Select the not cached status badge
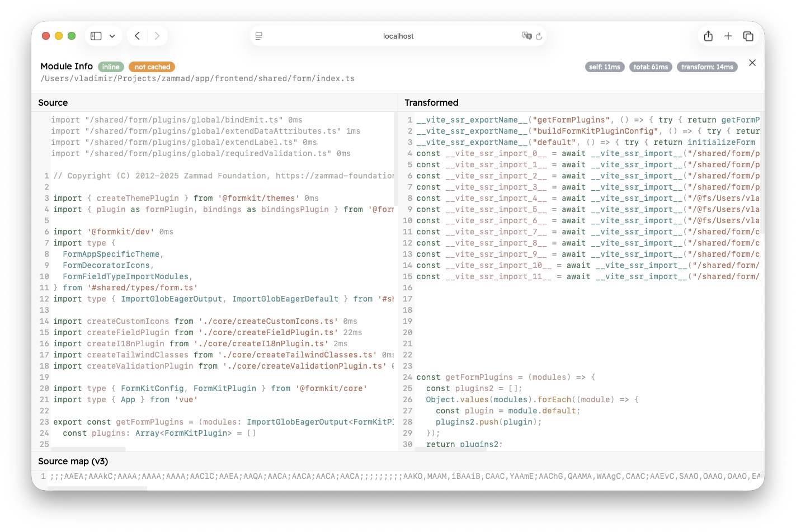Image resolution: width=796 pixels, height=532 pixels. [152, 67]
